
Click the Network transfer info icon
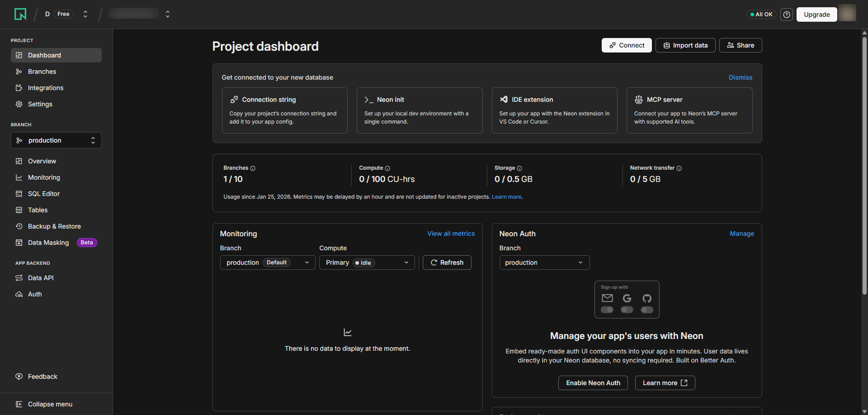[x=679, y=168]
